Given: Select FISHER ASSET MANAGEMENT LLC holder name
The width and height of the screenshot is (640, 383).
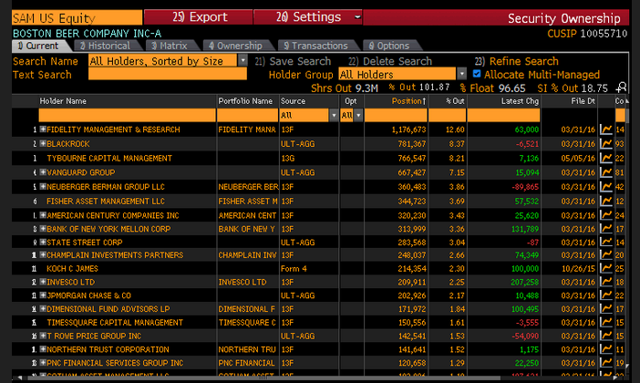Looking at the screenshot, I should coord(105,201).
